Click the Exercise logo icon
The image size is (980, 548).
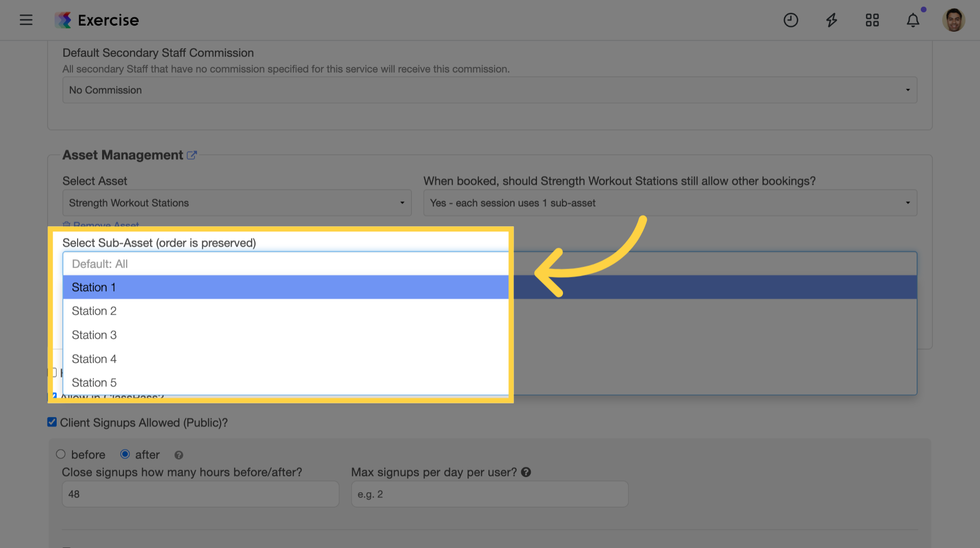(63, 20)
